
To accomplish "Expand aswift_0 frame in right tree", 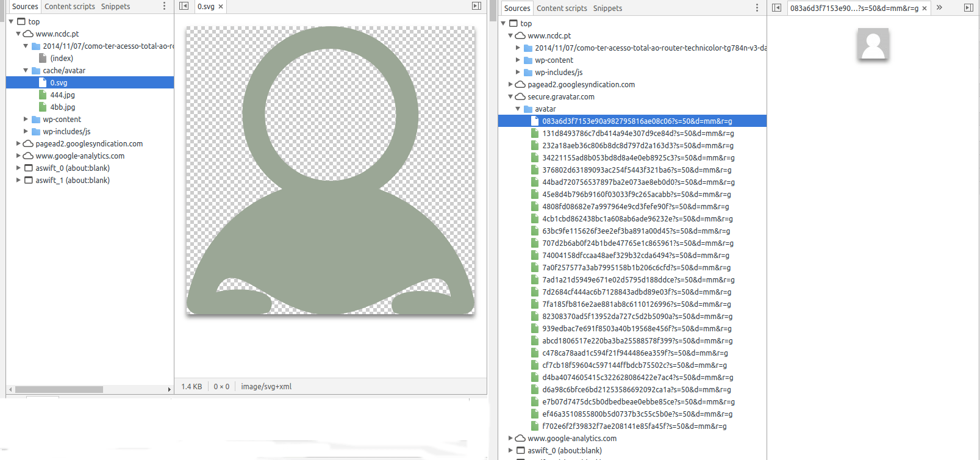I will pos(510,450).
